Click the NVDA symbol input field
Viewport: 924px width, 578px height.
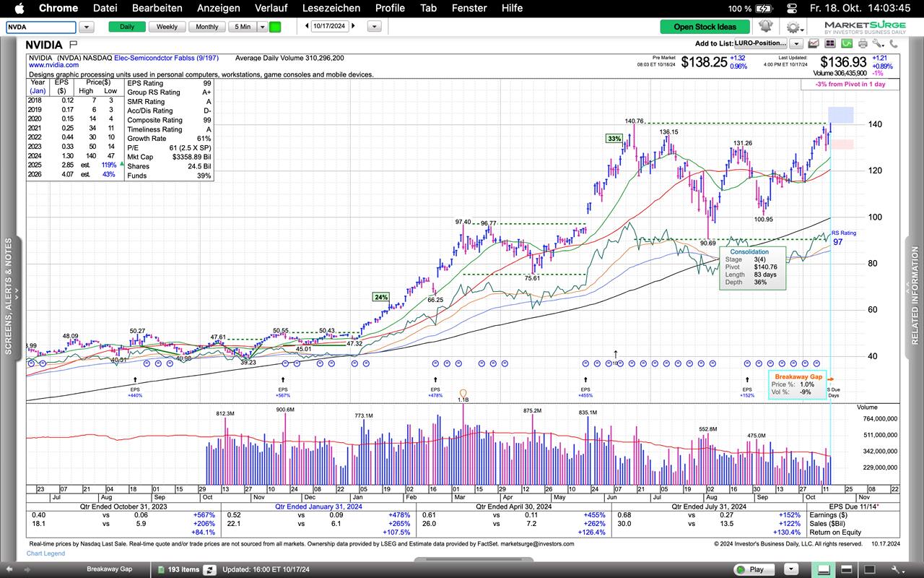pyautogui.click(x=40, y=27)
